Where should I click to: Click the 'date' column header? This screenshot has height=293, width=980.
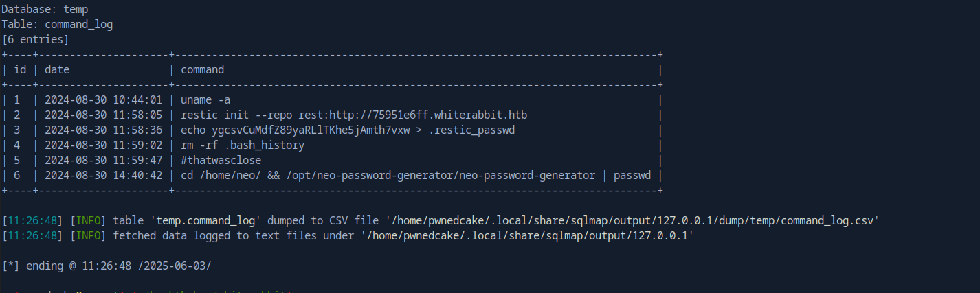click(57, 70)
